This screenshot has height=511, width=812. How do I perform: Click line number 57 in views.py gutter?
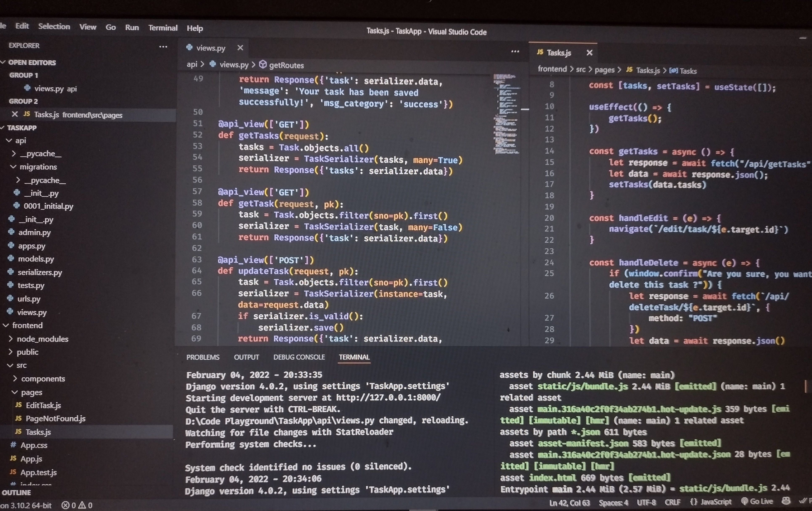(197, 191)
